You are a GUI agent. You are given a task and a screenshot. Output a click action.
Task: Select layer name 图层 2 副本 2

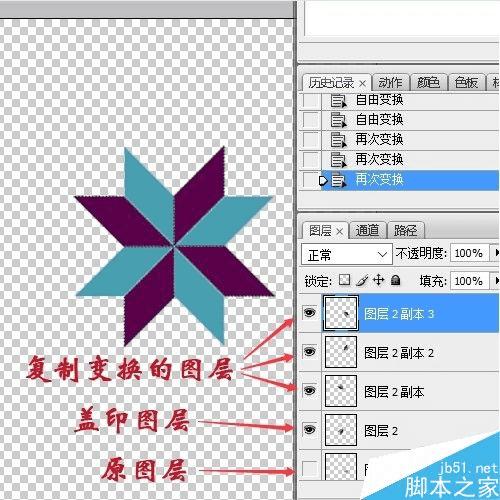point(399,353)
